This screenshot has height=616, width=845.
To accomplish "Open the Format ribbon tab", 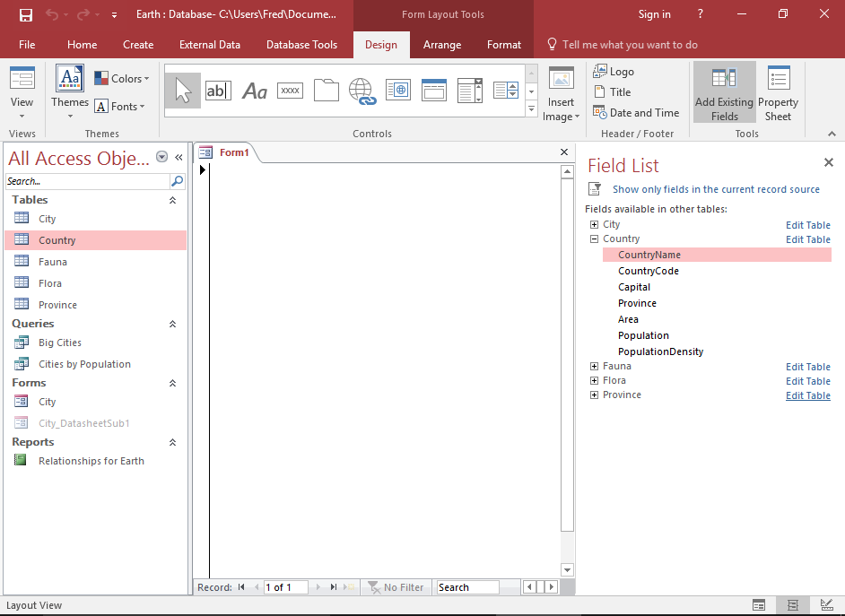I will pos(503,44).
